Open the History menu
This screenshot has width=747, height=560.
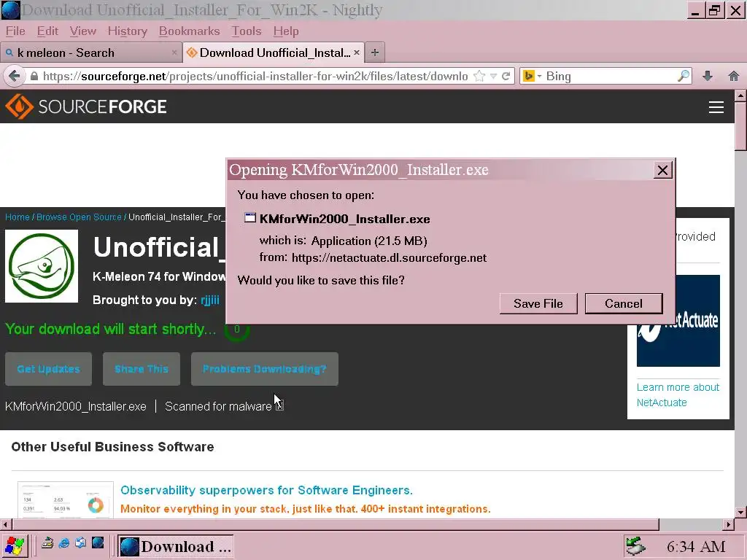127,31
